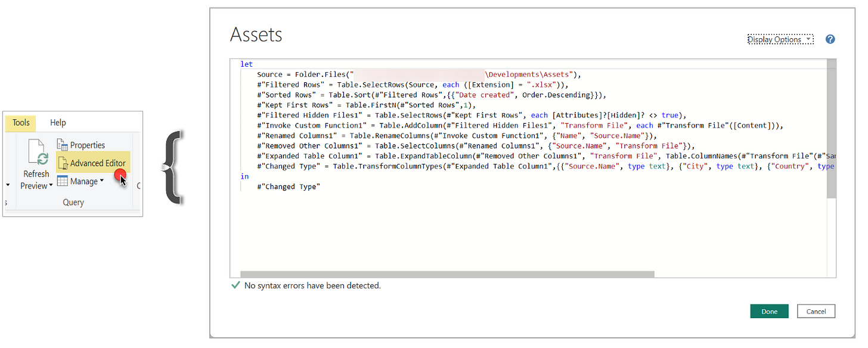
Task: Click the final #"Changed Type" output line
Action: pyautogui.click(x=289, y=187)
